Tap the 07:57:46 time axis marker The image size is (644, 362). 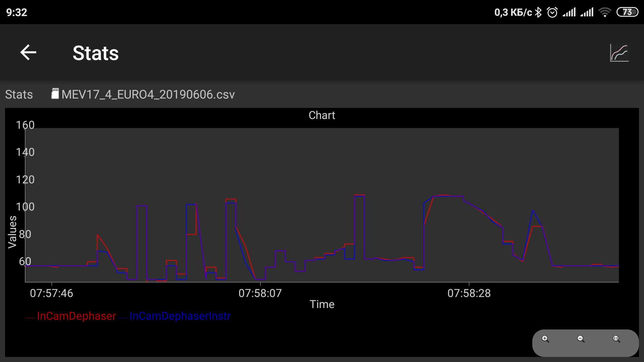pyautogui.click(x=51, y=293)
